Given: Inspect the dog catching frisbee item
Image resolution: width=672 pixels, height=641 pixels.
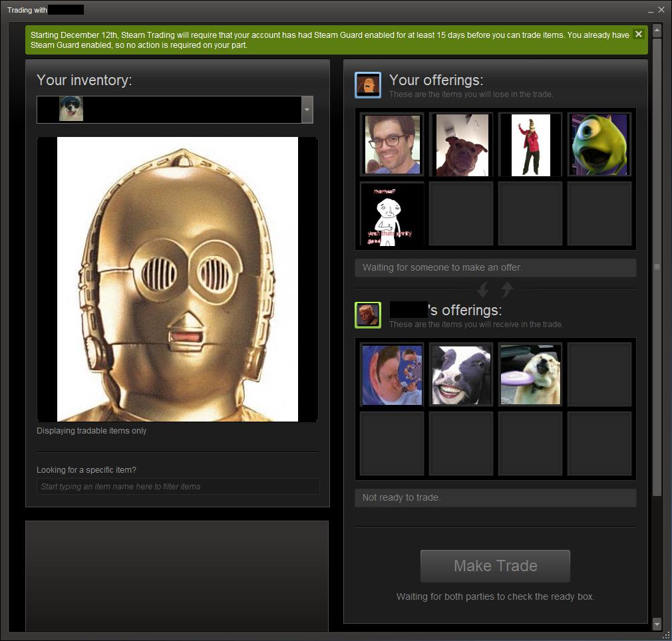Looking at the screenshot, I should tap(530, 374).
